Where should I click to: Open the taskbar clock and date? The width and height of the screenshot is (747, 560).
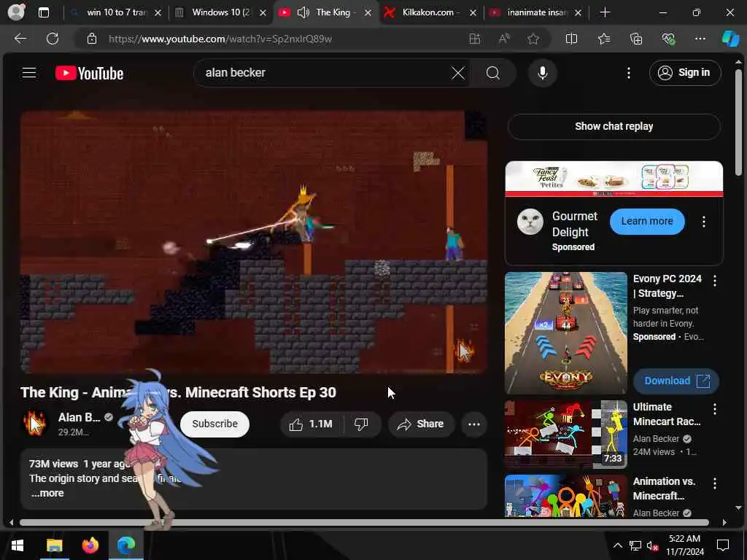pos(684,545)
